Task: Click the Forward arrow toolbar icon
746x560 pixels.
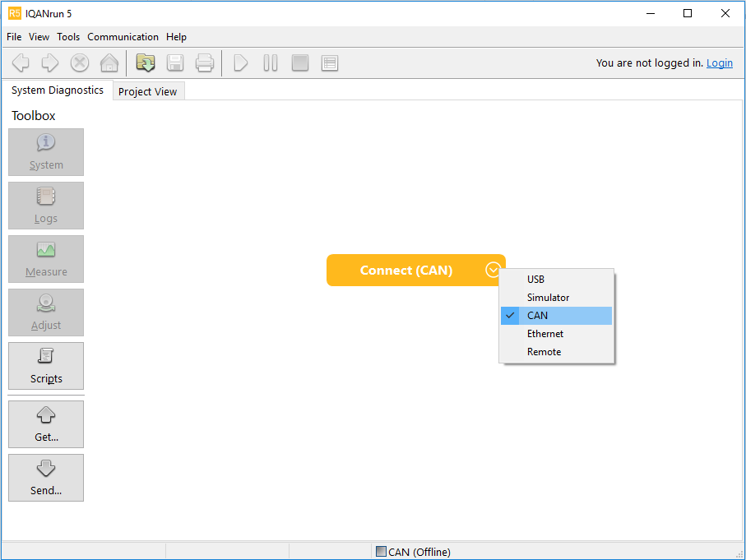Action: [x=50, y=62]
